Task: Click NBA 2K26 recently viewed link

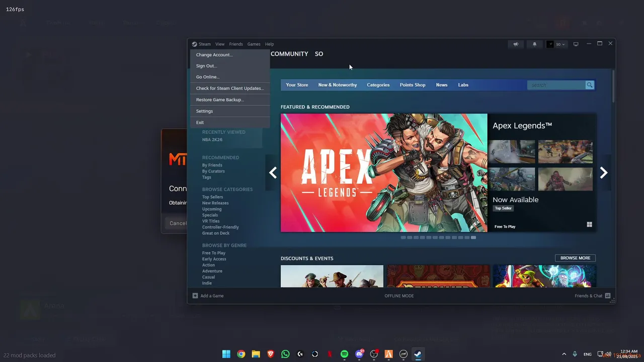Action: pos(212,140)
